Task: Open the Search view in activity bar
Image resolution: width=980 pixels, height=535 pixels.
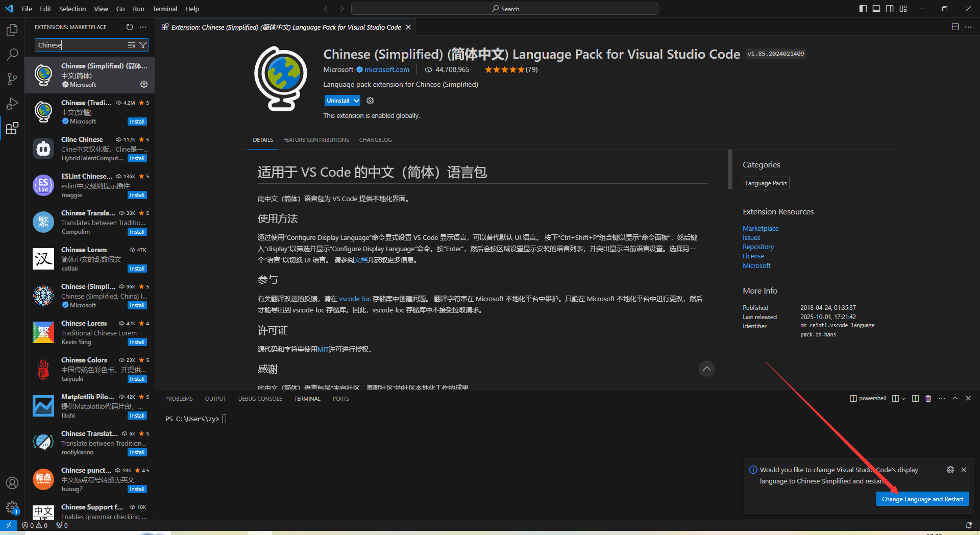Action: click(12, 54)
